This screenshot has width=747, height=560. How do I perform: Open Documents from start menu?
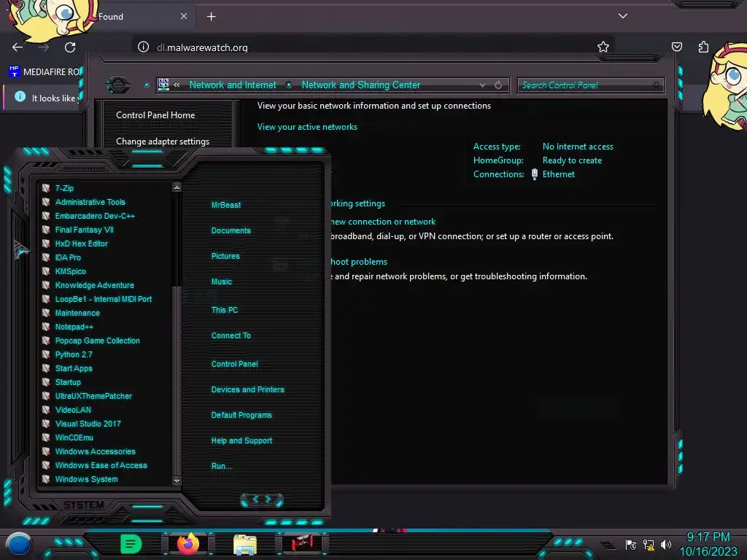231,230
